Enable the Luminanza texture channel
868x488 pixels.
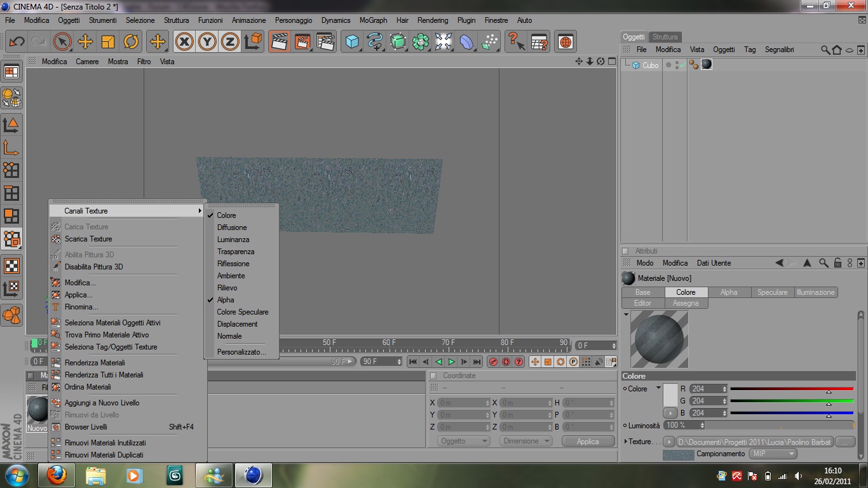[233, 240]
